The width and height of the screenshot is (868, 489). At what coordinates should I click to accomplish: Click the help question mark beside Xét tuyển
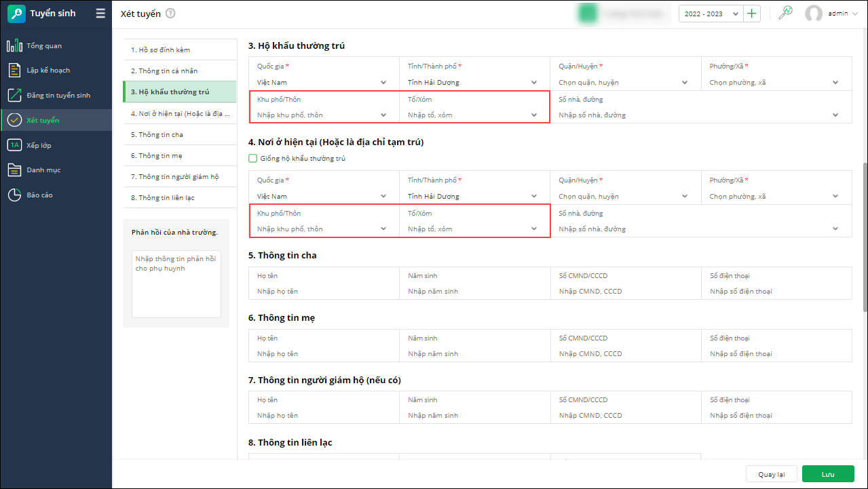pyautogui.click(x=170, y=14)
